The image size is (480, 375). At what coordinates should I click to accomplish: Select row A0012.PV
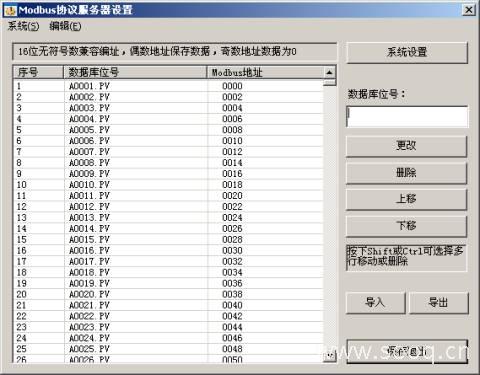(x=168, y=207)
